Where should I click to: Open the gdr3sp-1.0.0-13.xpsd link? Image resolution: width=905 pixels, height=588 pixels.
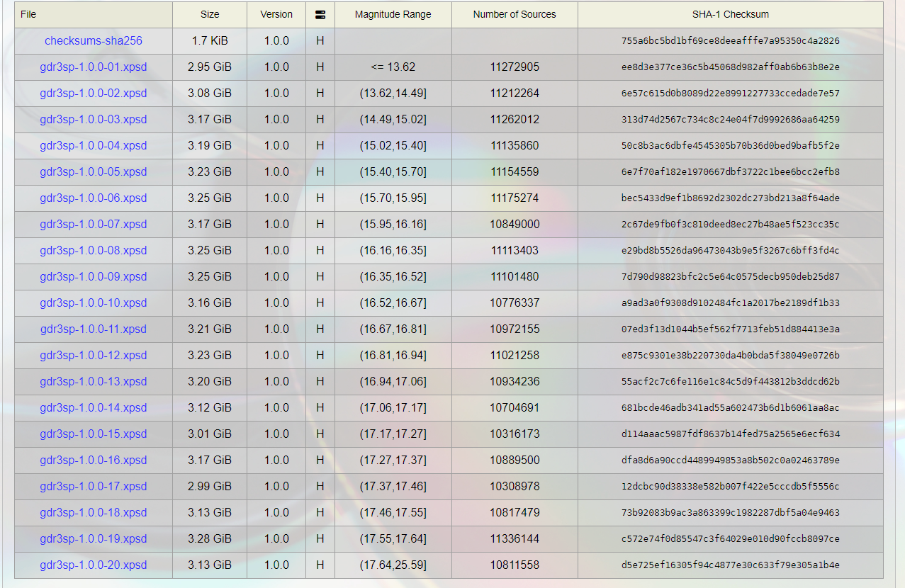click(94, 381)
